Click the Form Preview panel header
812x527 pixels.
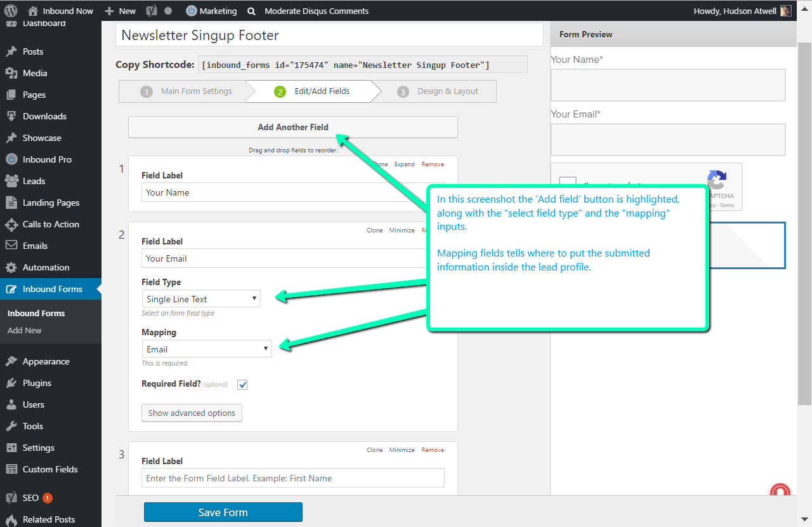(x=673, y=34)
